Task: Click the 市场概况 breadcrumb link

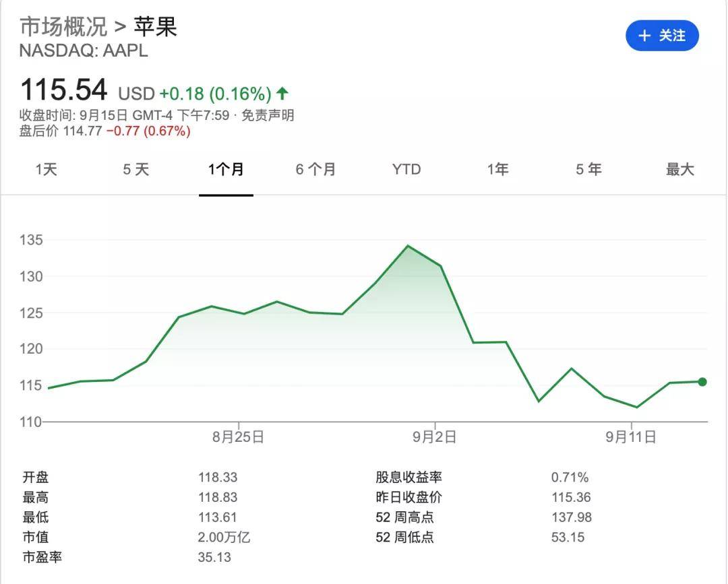Action: (x=63, y=28)
